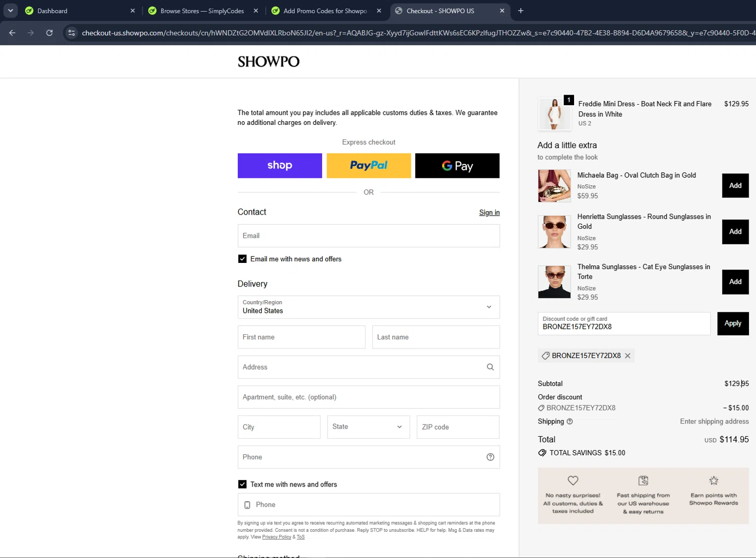Click the Thelma Sunglasses thumbnail
Screen dimensions: 756x558
click(554, 282)
